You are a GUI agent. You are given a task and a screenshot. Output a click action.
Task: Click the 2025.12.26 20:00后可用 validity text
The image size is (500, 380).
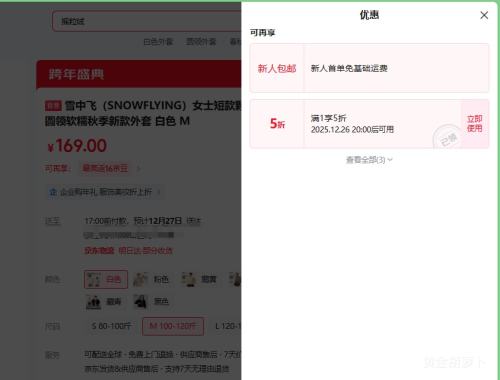point(352,129)
